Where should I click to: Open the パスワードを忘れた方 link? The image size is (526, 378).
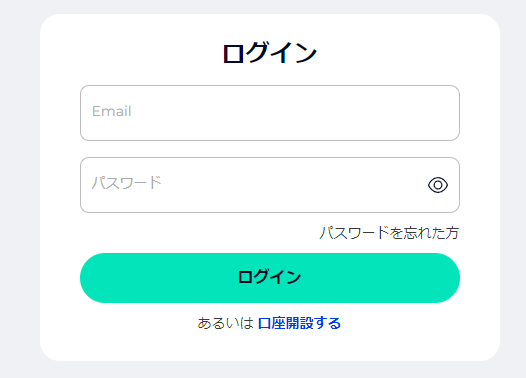tap(389, 233)
